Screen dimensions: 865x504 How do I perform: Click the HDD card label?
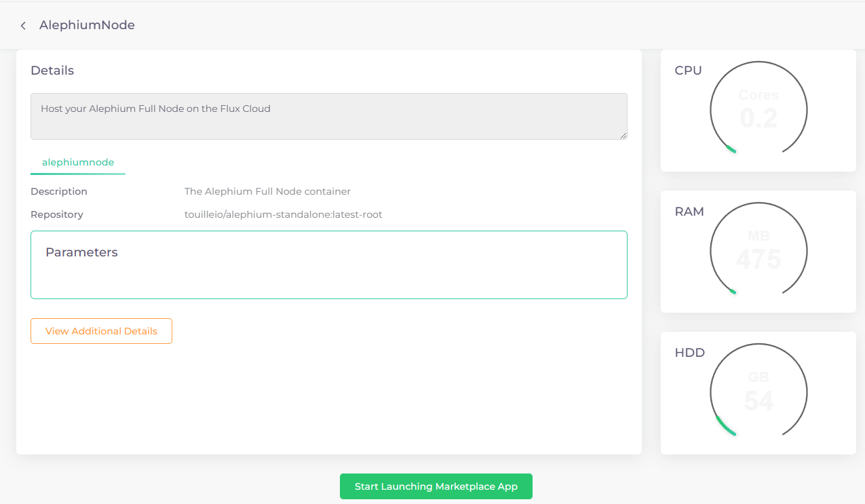tap(690, 353)
